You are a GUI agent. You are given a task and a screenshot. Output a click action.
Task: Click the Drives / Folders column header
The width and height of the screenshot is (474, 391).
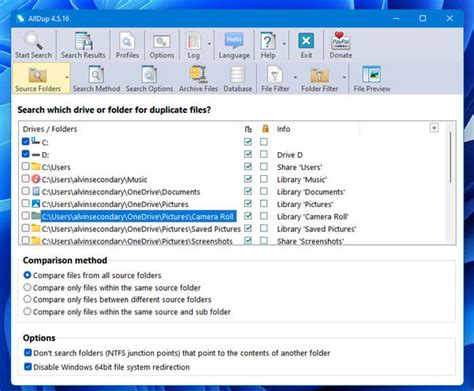click(50, 129)
